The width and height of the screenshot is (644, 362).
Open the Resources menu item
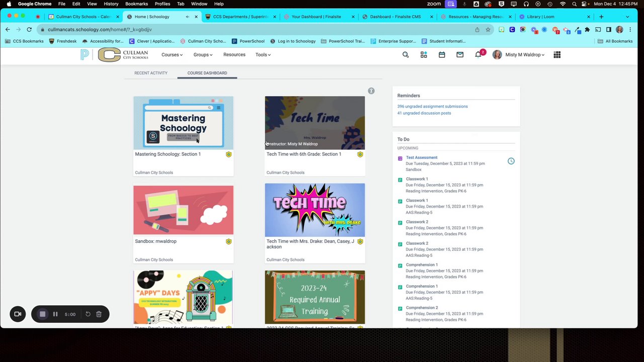pos(234,55)
